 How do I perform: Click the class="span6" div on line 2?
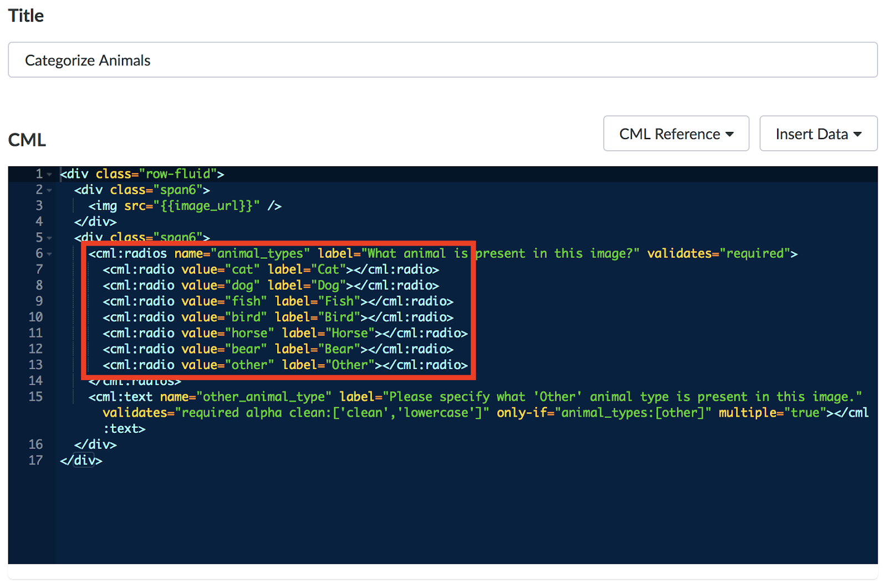142,190
